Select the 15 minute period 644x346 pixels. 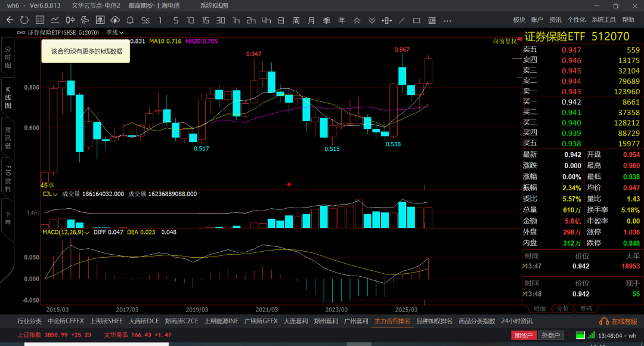point(205,20)
